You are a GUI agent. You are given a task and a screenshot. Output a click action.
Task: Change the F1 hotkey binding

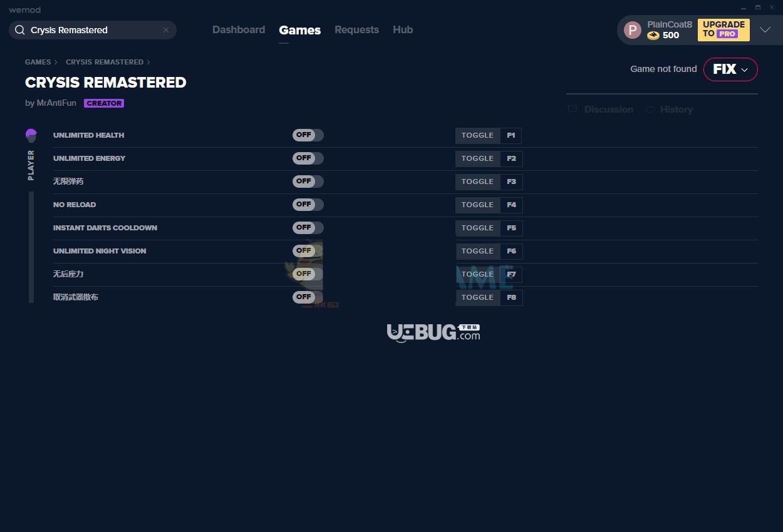tap(511, 135)
